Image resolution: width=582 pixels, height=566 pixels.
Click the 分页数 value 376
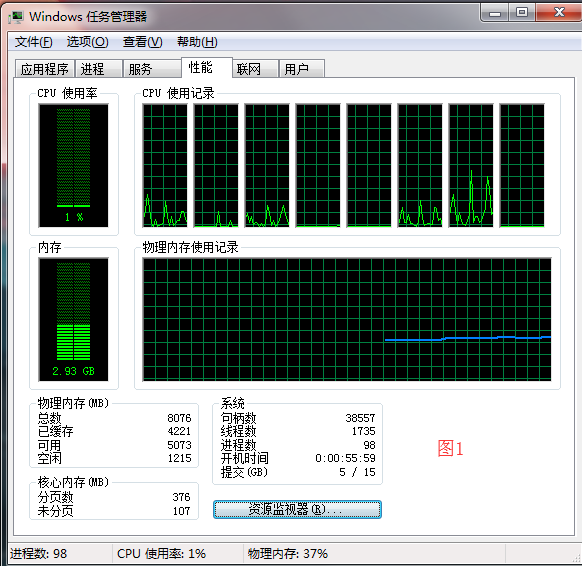point(181,497)
